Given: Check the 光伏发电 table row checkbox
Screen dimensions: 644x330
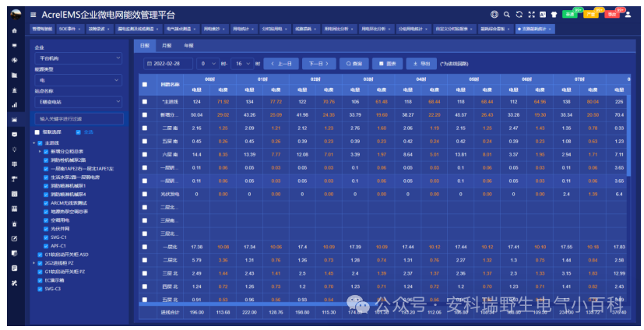Looking at the screenshot, I should [x=145, y=194].
